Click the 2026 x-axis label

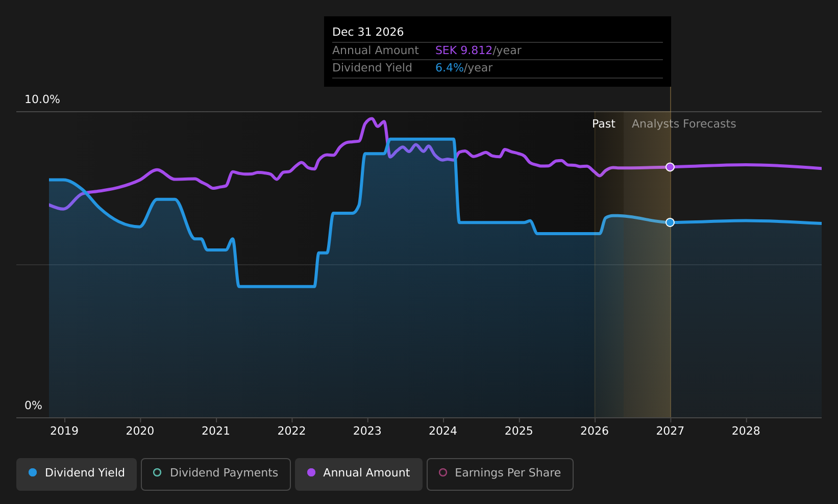595,431
